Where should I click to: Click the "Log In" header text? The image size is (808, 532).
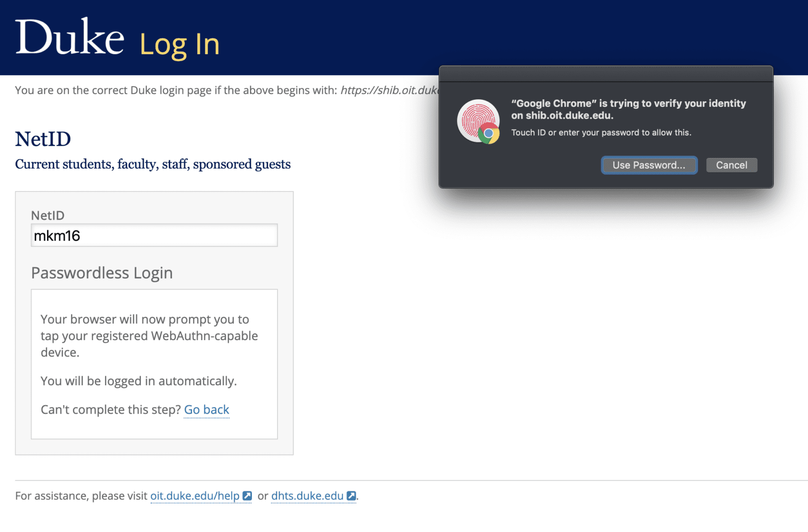[179, 44]
